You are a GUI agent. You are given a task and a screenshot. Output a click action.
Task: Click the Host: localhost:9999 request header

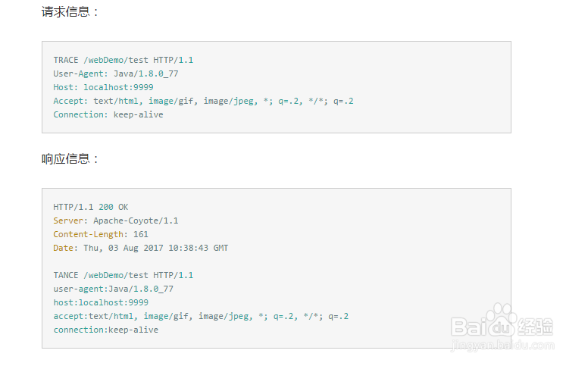click(103, 87)
